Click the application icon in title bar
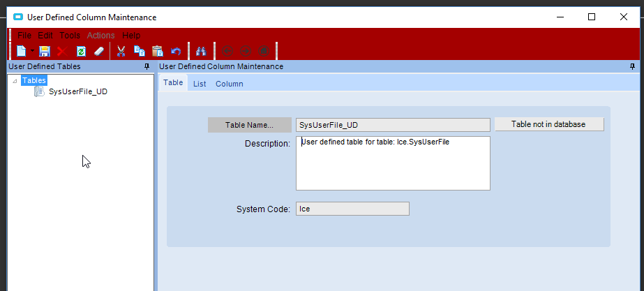 click(x=17, y=17)
